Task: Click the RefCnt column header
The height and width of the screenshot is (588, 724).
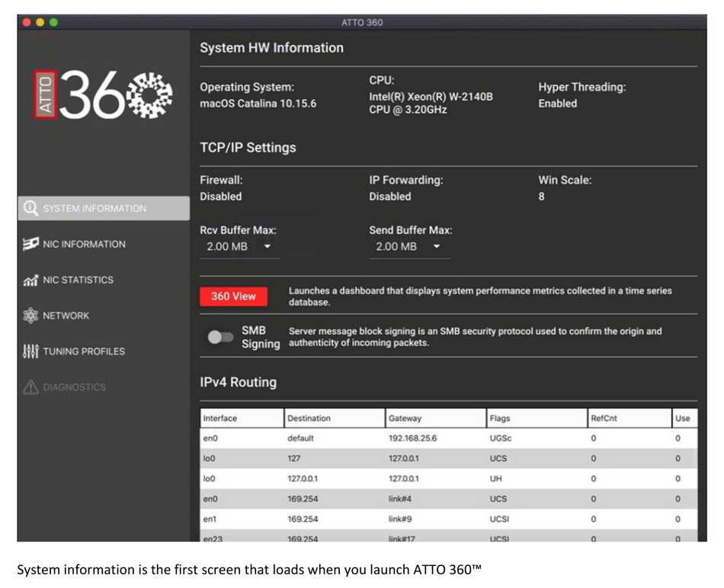Action: [629, 418]
